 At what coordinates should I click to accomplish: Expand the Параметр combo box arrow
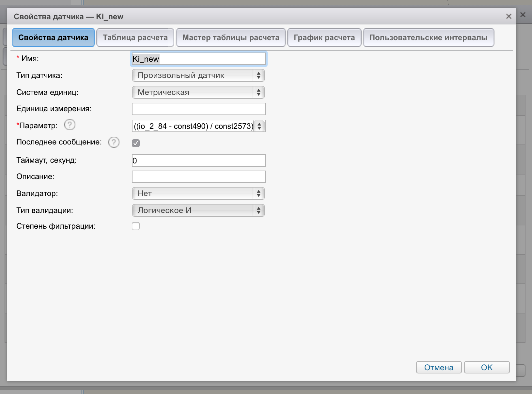tap(259, 126)
